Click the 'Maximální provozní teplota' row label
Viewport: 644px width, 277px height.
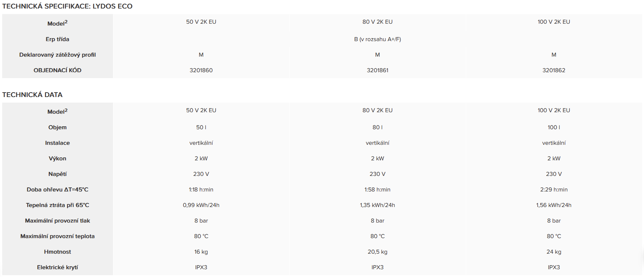tap(57, 236)
